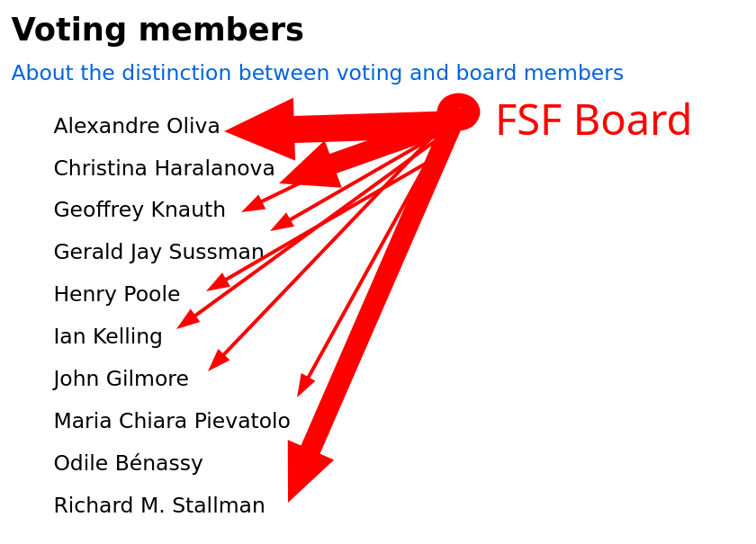
Task: Select the name Christina Haralanova
Action: tap(164, 168)
